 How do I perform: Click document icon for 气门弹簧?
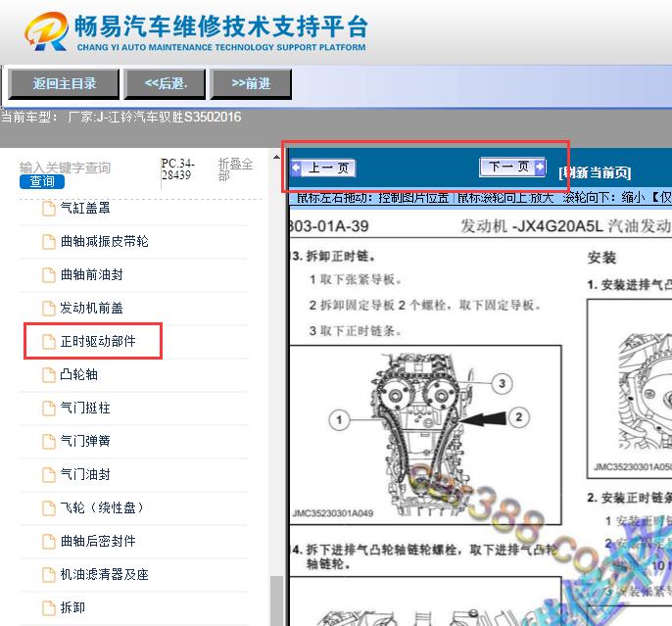(49, 441)
